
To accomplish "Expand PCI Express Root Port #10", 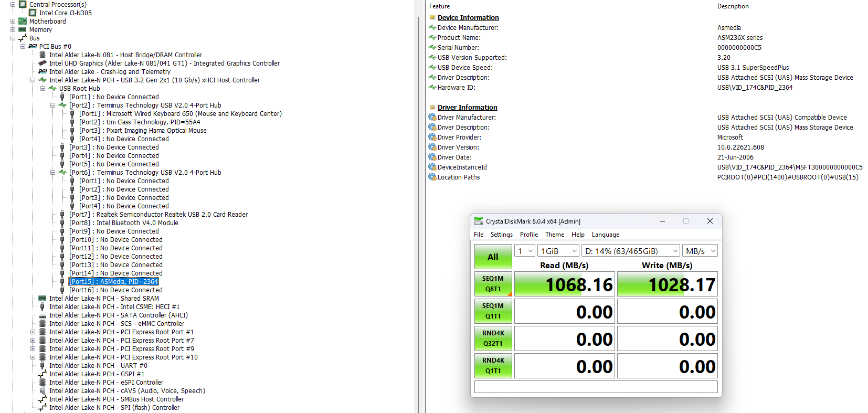I will pyautogui.click(x=33, y=357).
